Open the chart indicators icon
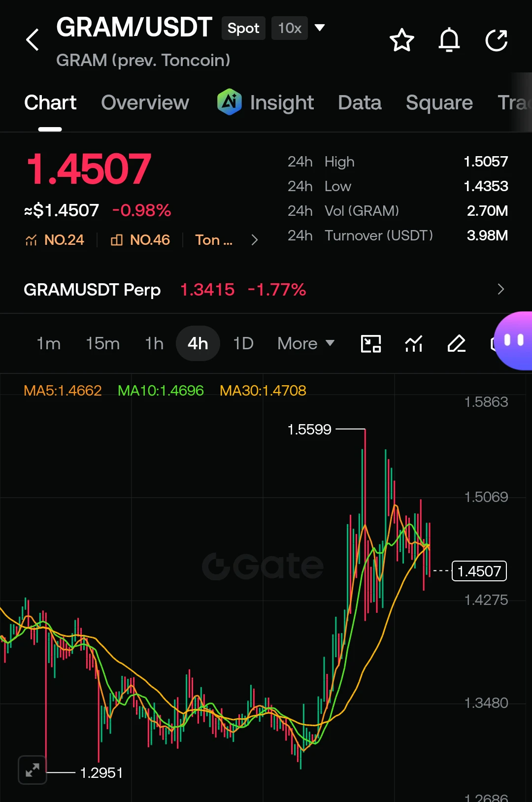This screenshot has width=532, height=802. [x=414, y=343]
